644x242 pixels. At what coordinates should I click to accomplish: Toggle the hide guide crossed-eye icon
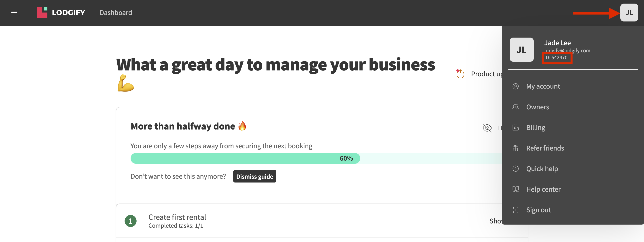(x=487, y=128)
